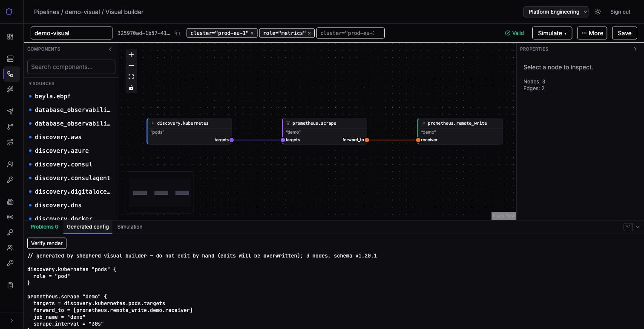
Task: Open the magic wand icon in sidebar
Action: coord(10,89)
